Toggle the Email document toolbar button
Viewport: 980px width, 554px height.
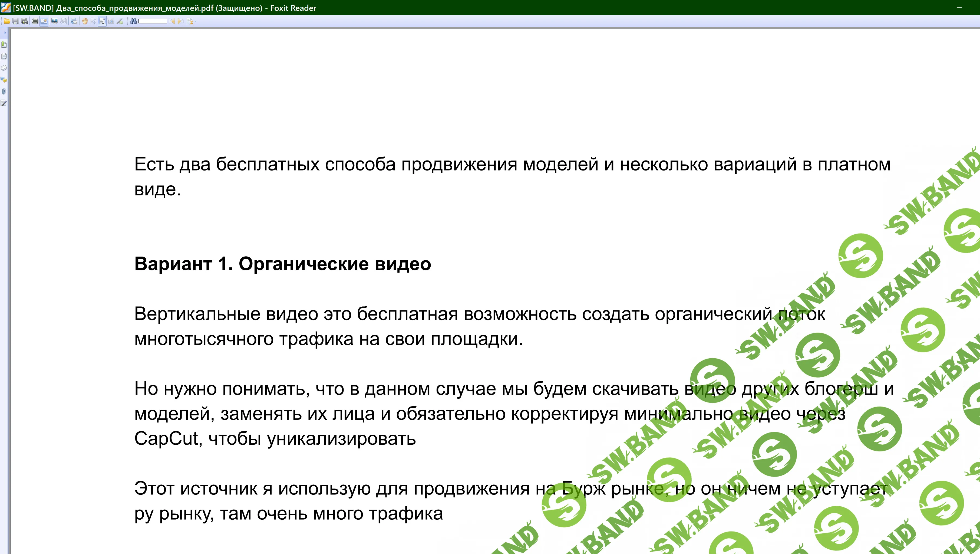point(44,21)
